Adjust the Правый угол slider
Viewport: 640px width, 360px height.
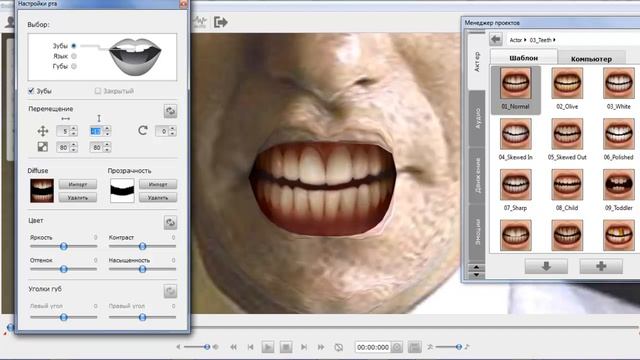[142, 317]
